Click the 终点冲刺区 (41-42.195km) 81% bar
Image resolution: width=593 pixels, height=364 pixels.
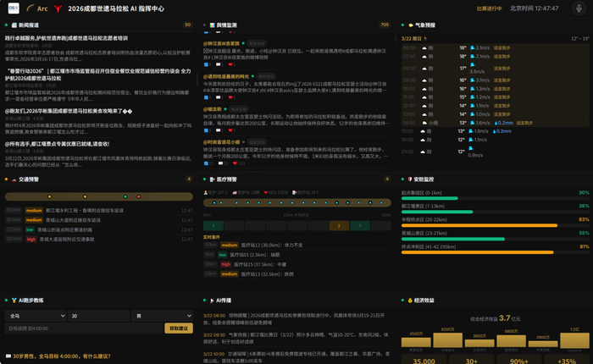(x=495, y=252)
